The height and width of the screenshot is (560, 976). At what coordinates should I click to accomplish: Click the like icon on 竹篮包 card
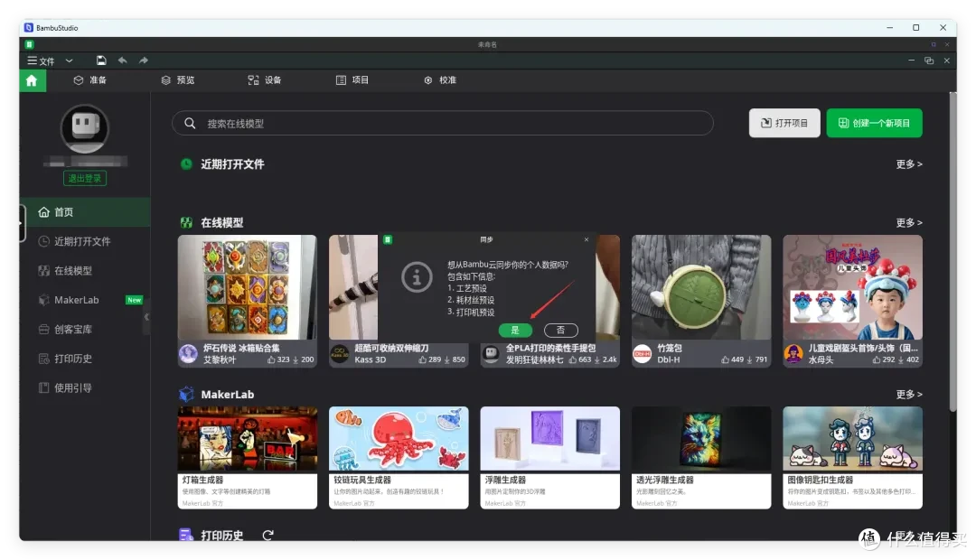(725, 359)
